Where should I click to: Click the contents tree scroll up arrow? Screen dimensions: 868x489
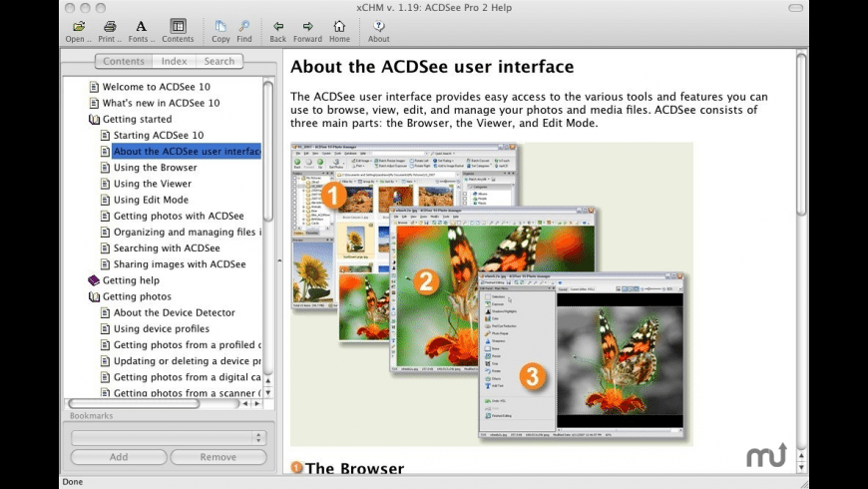[268, 380]
